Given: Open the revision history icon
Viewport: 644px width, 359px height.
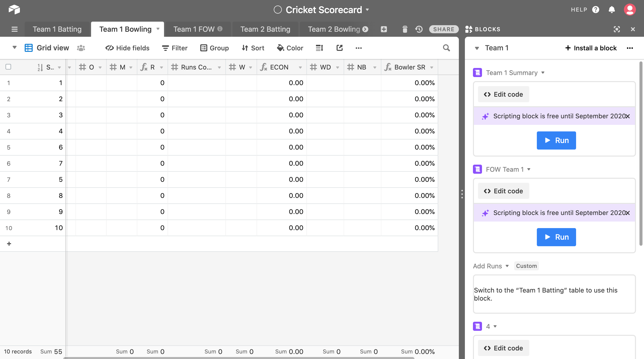Looking at the screenshot, I should (419, 29).
